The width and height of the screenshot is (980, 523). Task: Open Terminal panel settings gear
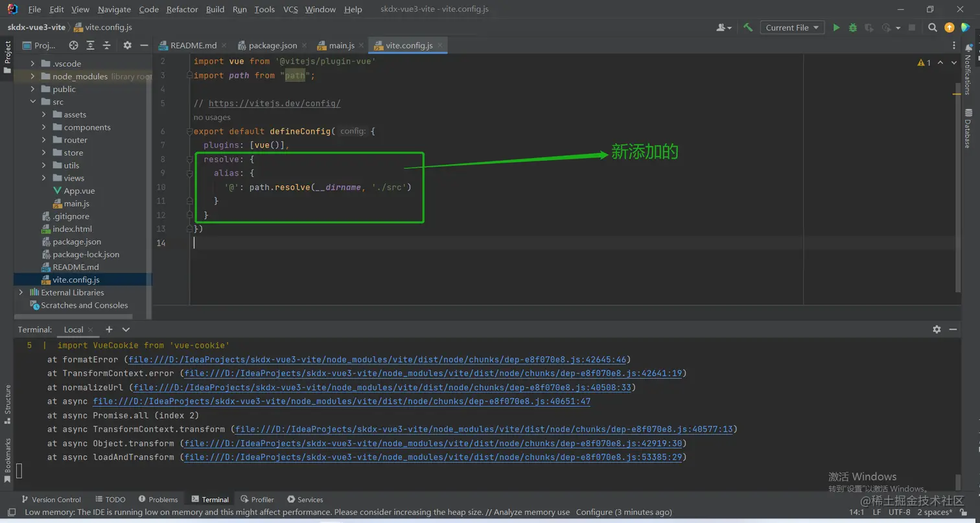point(937,329)
